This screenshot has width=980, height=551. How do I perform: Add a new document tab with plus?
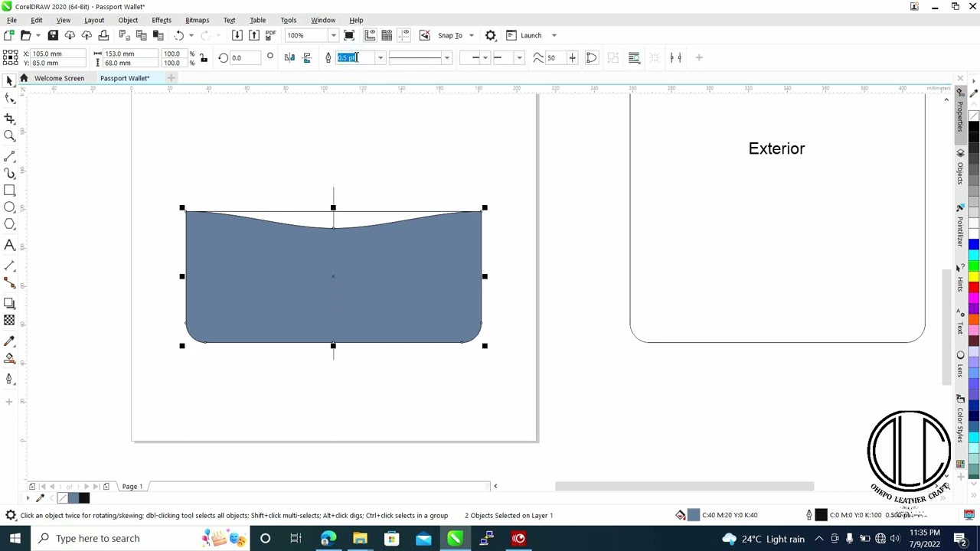point(171,78)
